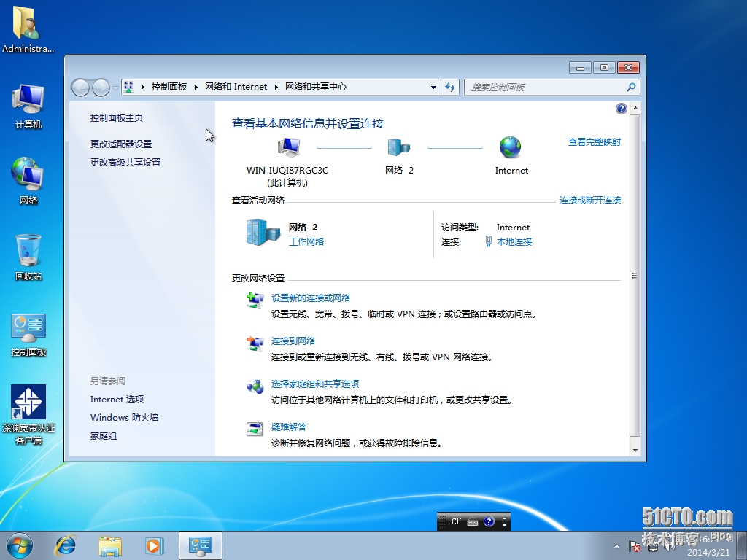
Task: Open 设置新的连接或网络 link
Action: pyautogui.click(x=311, y=298)
